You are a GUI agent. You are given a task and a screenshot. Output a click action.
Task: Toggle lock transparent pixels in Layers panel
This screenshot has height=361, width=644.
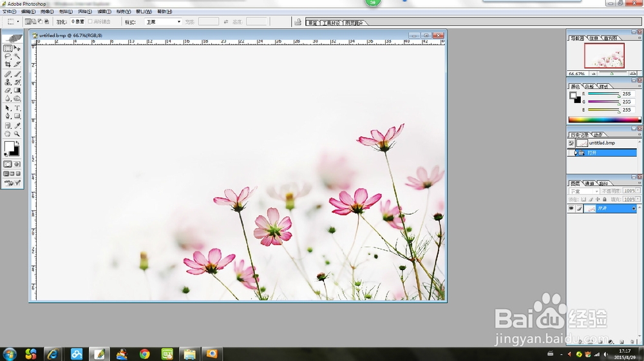coord(583,199)
